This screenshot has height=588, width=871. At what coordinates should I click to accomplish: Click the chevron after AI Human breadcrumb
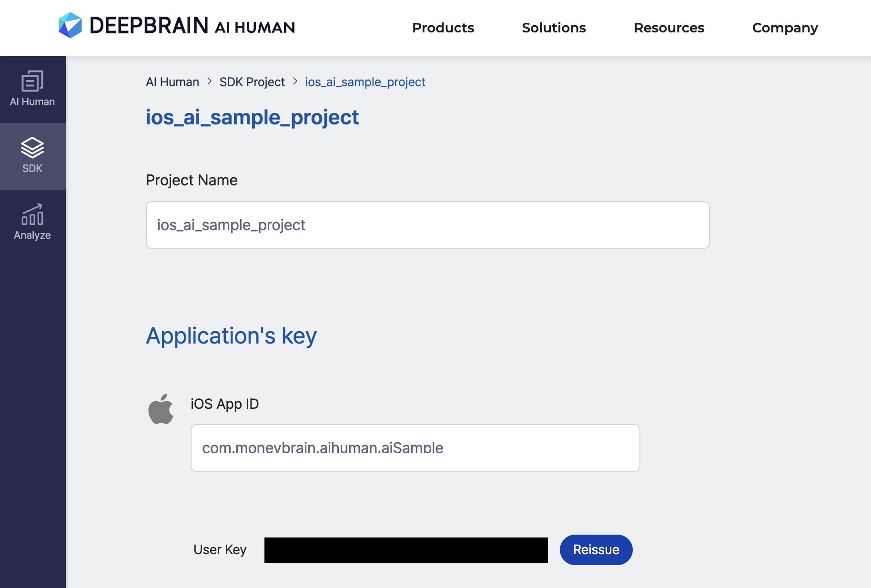[x=209, y=81]
